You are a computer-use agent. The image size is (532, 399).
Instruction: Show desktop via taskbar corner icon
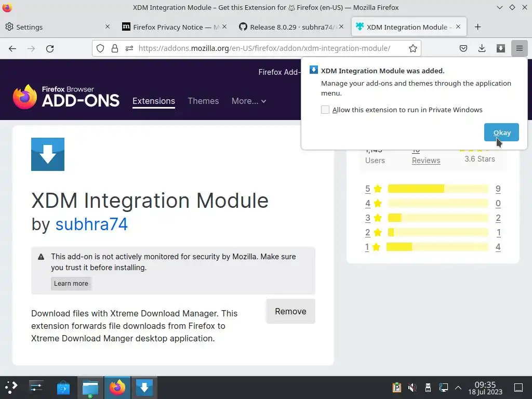(x=518, y=388)
